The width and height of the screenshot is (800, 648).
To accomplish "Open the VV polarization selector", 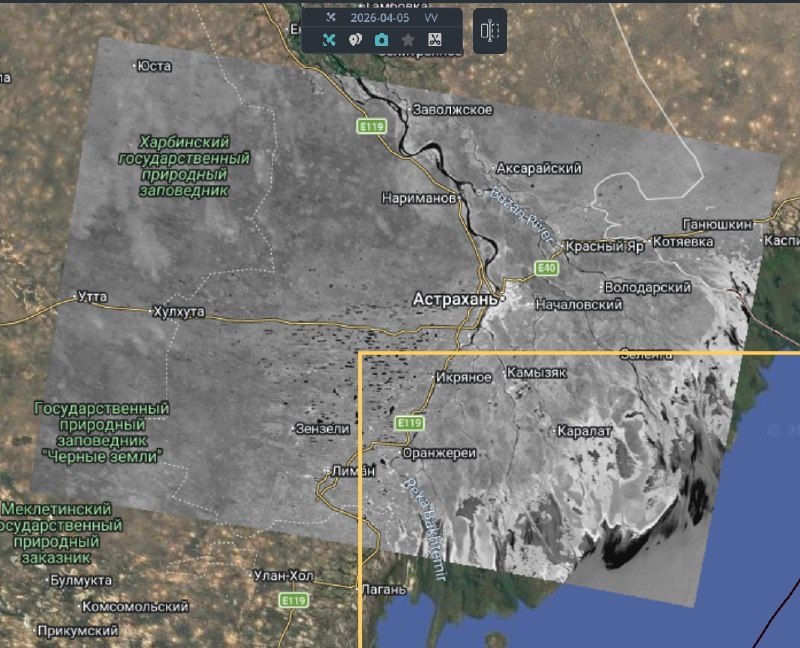I will tap(431, 17).
